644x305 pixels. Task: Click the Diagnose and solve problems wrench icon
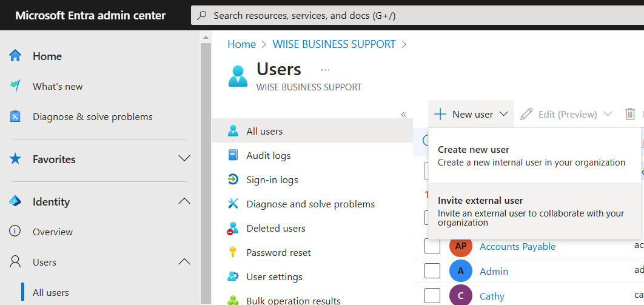click(233, 204)
